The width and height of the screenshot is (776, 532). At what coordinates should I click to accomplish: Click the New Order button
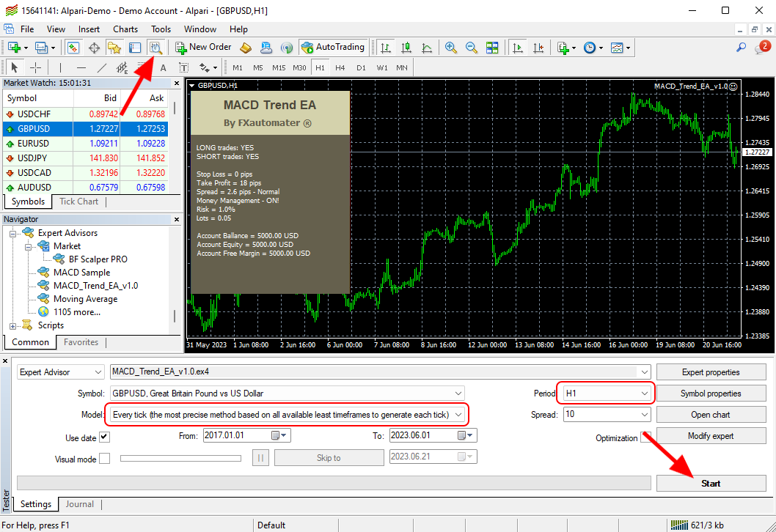click(x=203, y=48)
